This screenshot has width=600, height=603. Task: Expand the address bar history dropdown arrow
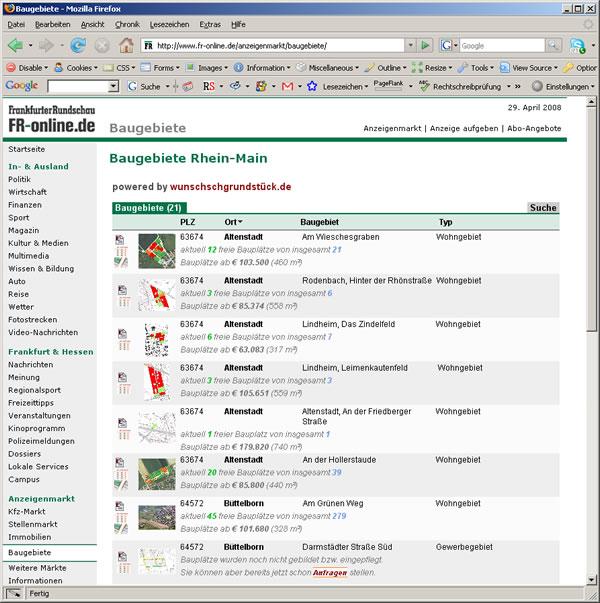411,45
